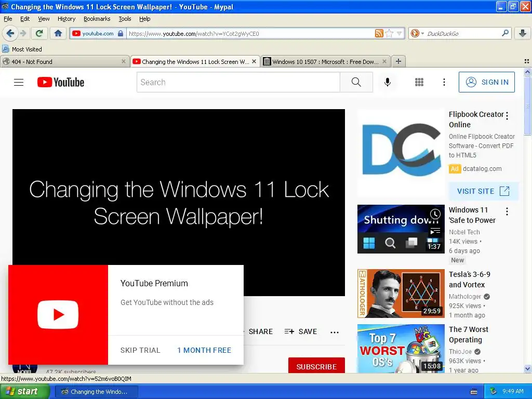
Task: Go forward with the forward arrow
Action: tap(23, 33)
